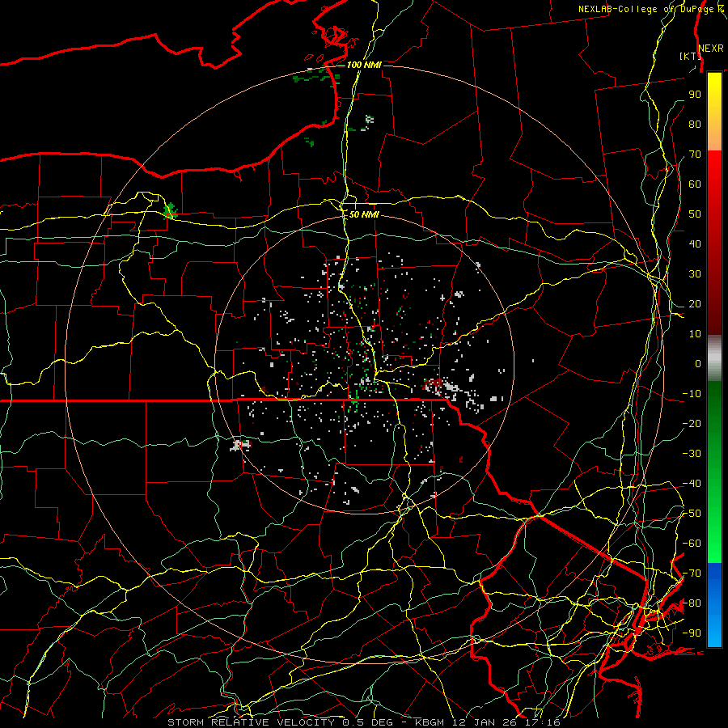Click the -10 value on velocity scale
The width and height of the screenshot is (728, 728).
pos(692,394)
